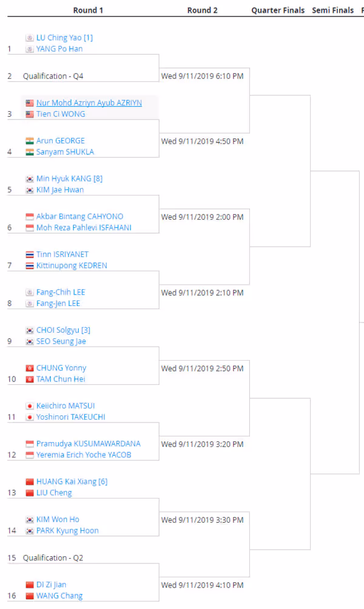Open Nur Mohd Azriyn Ayub AZRIYN player link

pos(89,103)
